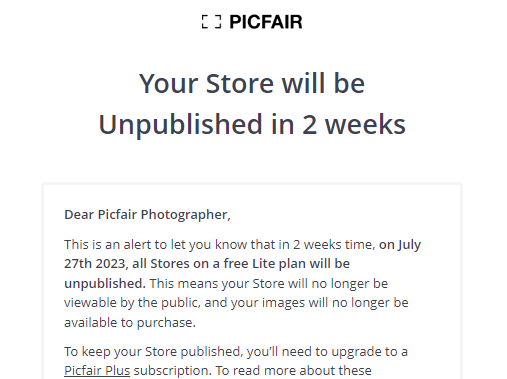Click the "To keep your Store published" sentence
This screenshot has width=507, height=379.
tap(152, 352)
